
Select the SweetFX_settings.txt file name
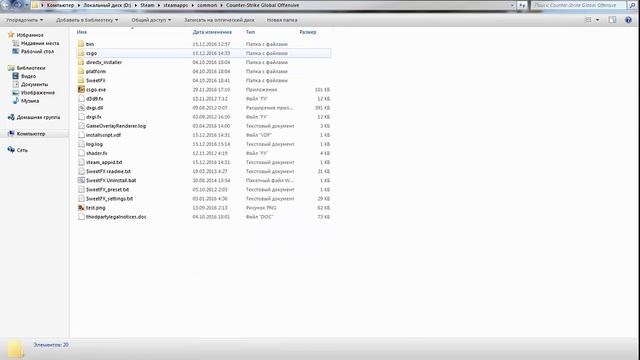point(109,198)
